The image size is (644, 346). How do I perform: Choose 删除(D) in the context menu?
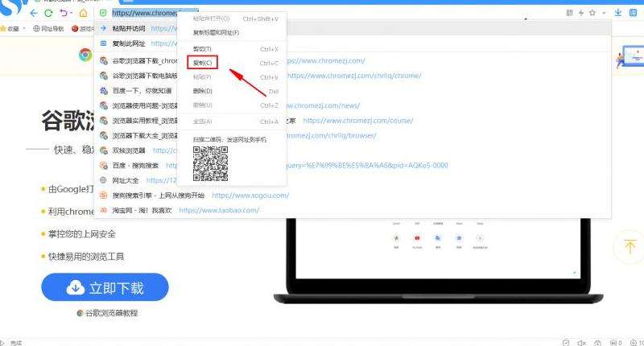pyautogui.click(x=202, y=91)
